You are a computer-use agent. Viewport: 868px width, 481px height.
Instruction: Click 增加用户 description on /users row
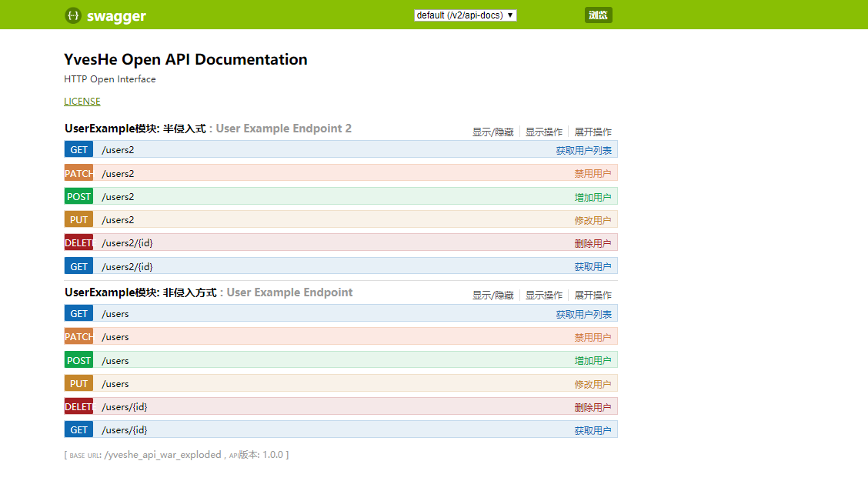click(x=593, y=361)
